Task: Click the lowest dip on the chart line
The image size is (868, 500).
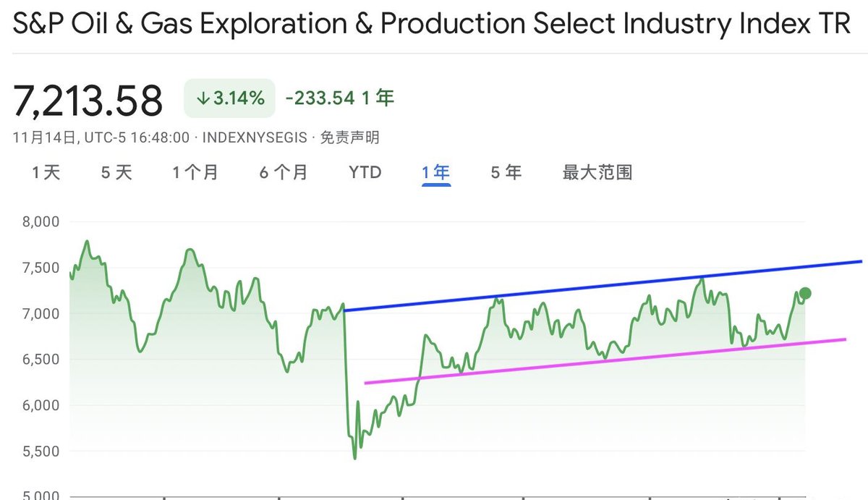Action: [354, 457]
